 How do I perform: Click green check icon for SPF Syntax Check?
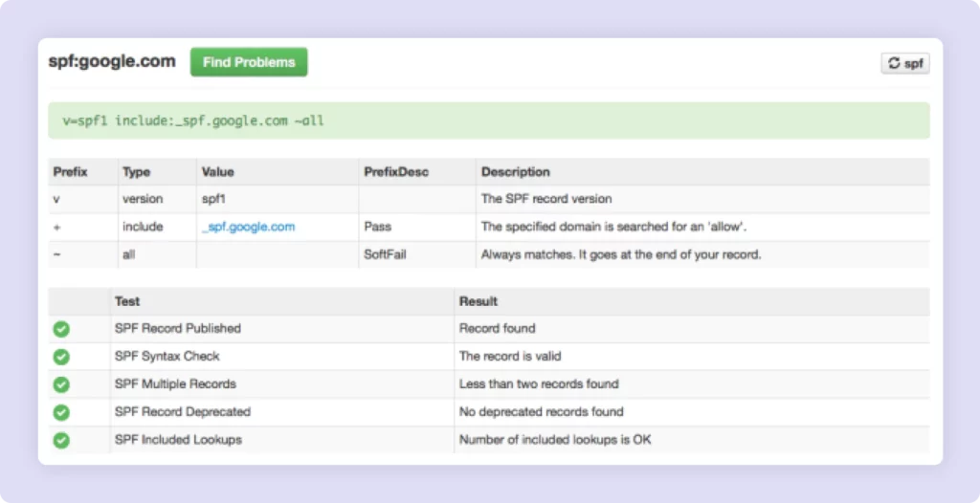pos(61,357)
